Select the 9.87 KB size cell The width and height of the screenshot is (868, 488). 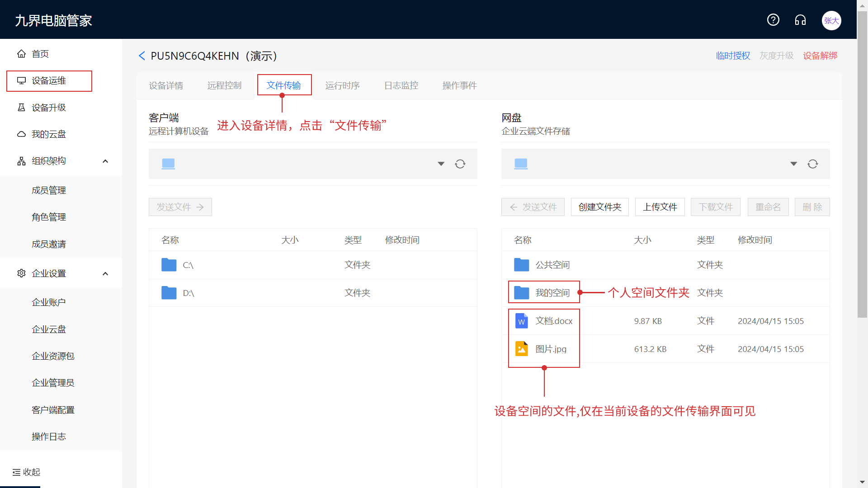click(x=648, y=321)
